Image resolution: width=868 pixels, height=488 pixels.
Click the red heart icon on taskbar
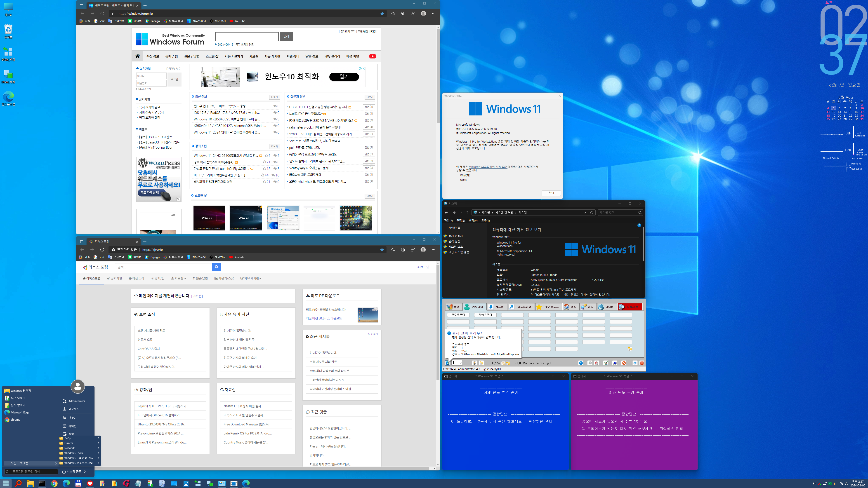[x=90, y=483]
